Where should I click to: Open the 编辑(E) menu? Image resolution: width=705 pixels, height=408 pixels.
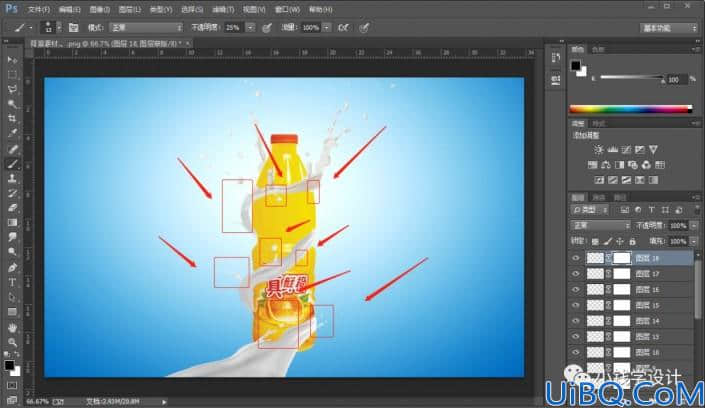pos(69,9)
